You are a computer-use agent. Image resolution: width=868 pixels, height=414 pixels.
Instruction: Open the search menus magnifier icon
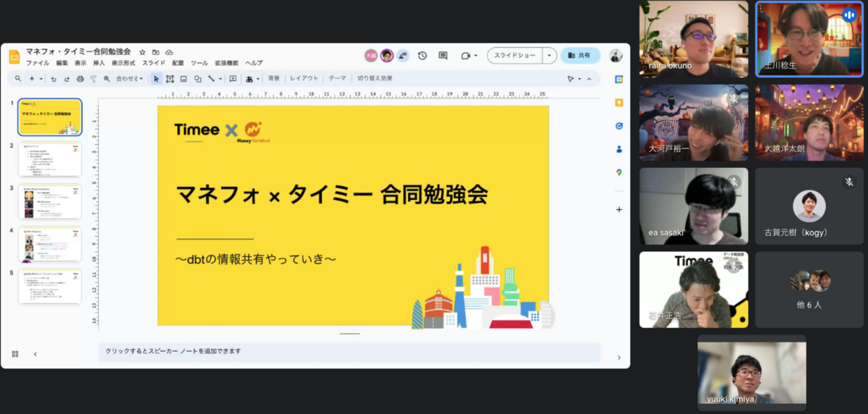[x=18, y=78]
